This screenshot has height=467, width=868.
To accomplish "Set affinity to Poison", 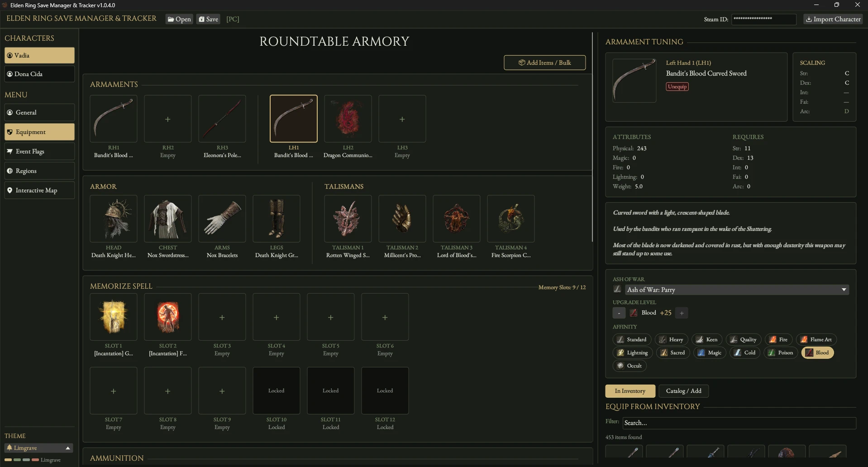I will 781,353.
